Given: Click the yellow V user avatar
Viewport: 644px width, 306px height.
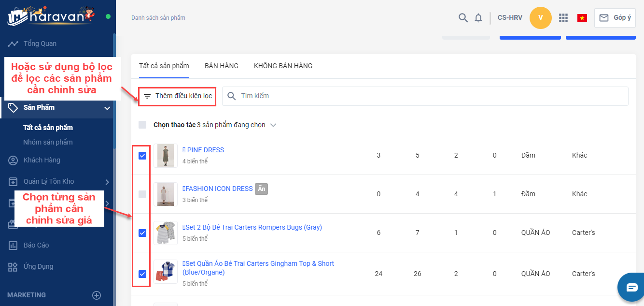Looking at the screenshot, I should 540,18.
